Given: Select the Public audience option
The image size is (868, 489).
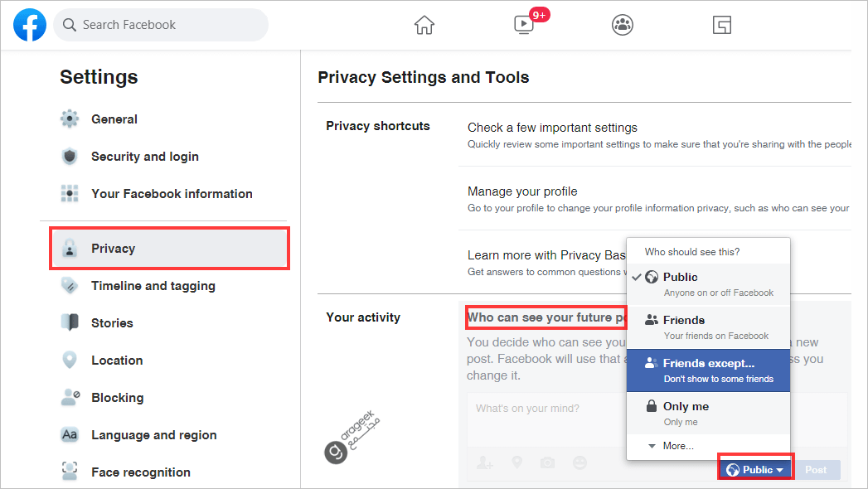Looking at the screenshot, I should click(708, 283).
